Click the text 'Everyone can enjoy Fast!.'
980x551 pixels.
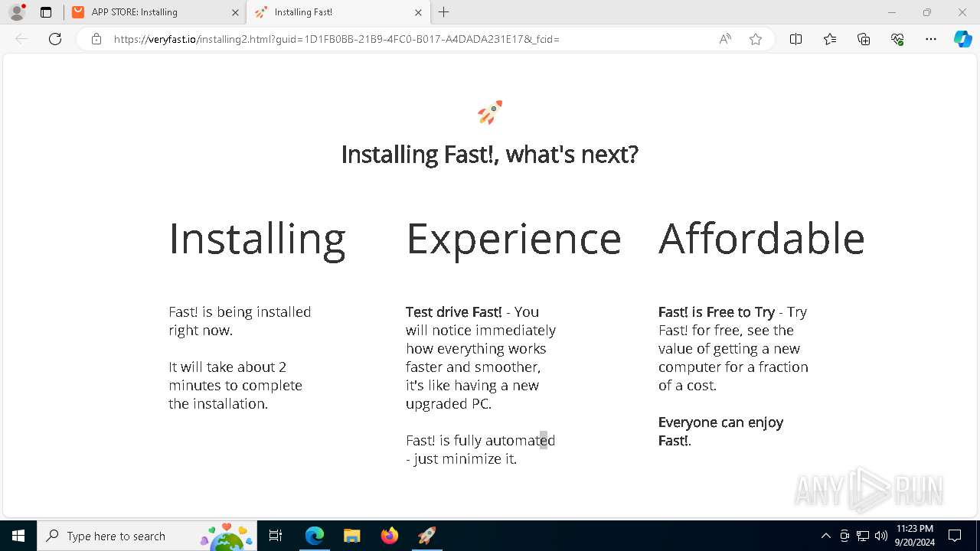point(720,432)
